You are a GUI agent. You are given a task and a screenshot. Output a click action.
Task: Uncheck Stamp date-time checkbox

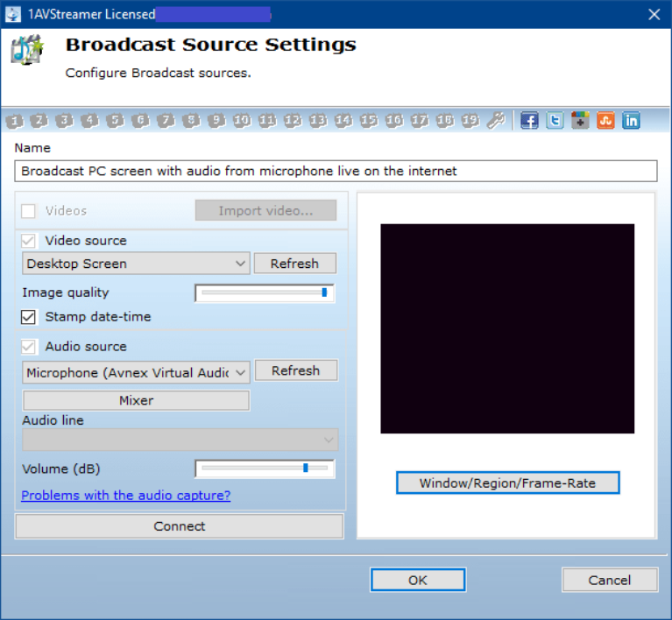tap(28, 317)
